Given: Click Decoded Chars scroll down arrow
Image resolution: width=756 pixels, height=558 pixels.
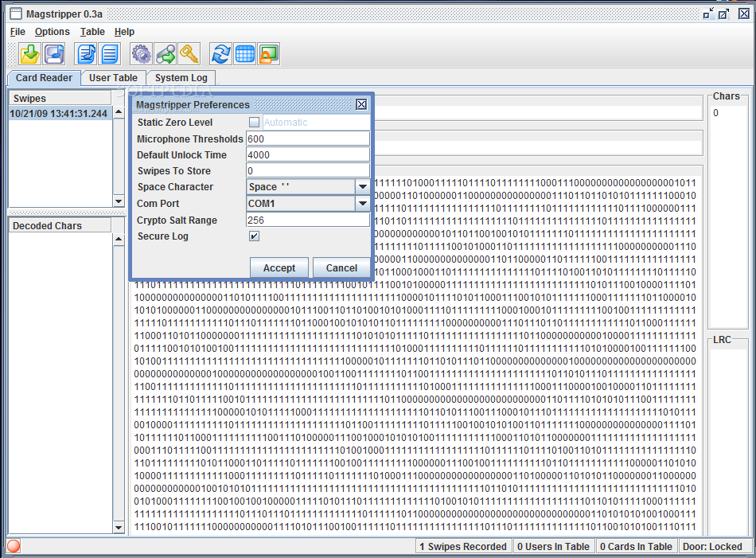Looking at the screenshot, I should pos(119,527).
